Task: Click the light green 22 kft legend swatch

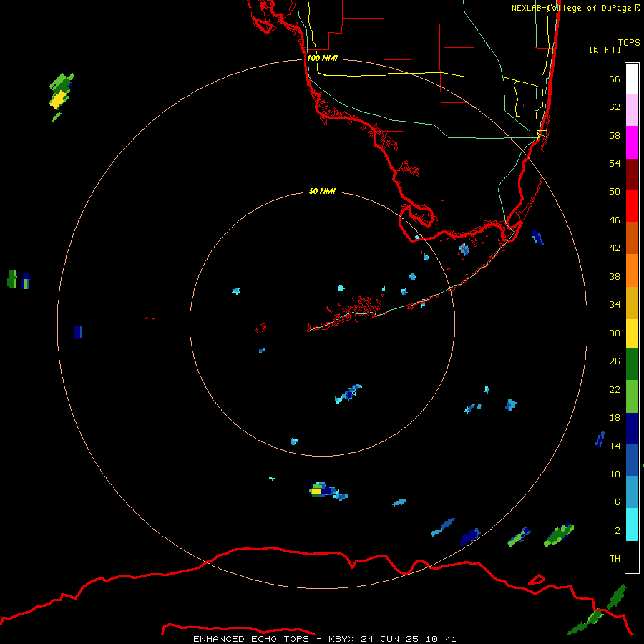Action: [632, 396]
